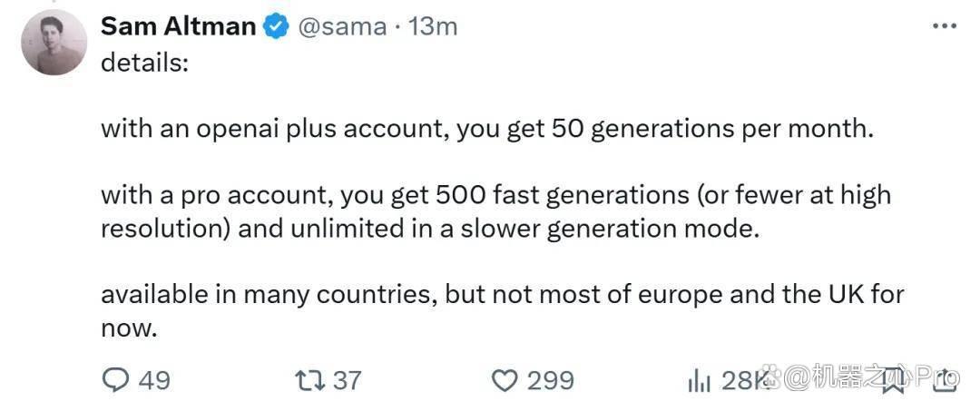Image resolution: width=980 pixels, height=411 pixels.
Task: Click the views bar chart icon
Action: [x=700, y=380]
